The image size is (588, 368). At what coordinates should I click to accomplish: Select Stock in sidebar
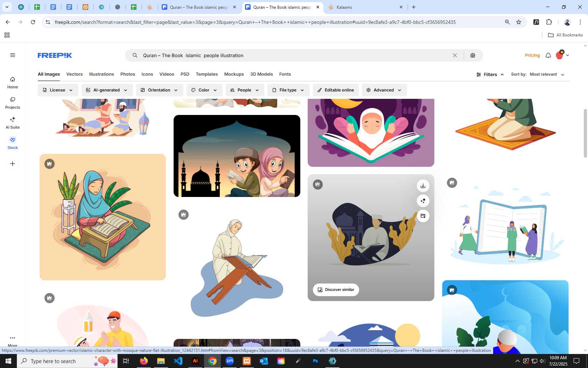coord(13,143)
